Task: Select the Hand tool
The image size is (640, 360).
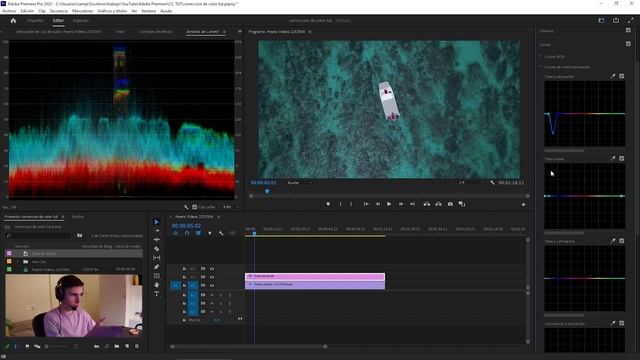Action: 157,285
